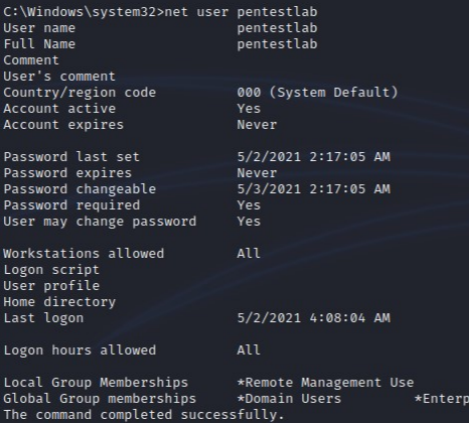Click the Account active Yes value
The height and width of the screenshot is (423, 469).
pos(249,109)
